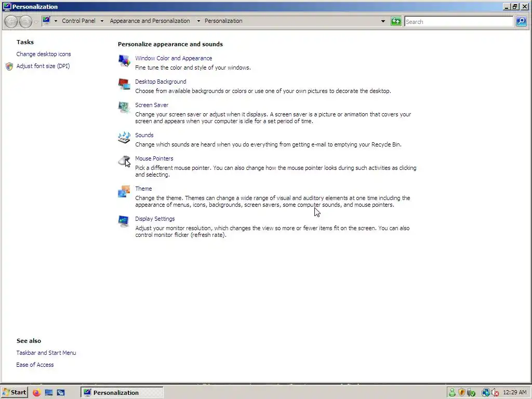Click the Mouse Pointers icon
Image resolution: width=532 pixels, height=399 pixels.
(124, 161)
